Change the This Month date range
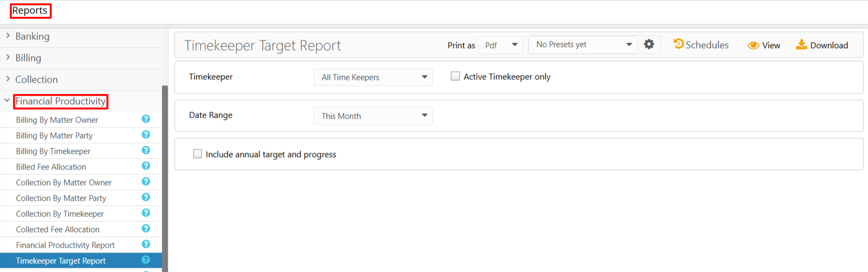 (x=373, y=115)
